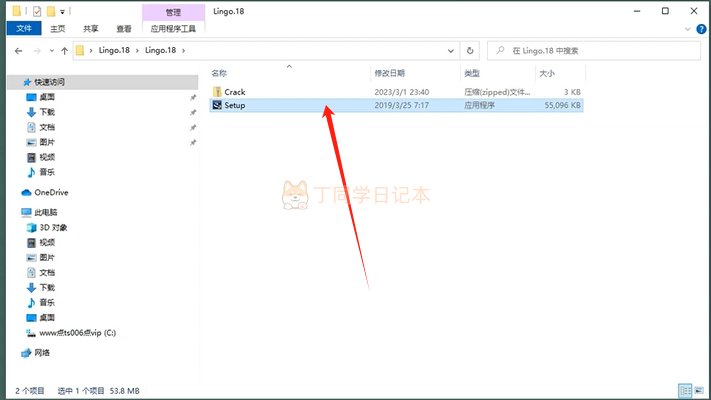This screenshot has width=711, height=400.
Task: Switch to details view in status bar
Action: pos(685,390)
